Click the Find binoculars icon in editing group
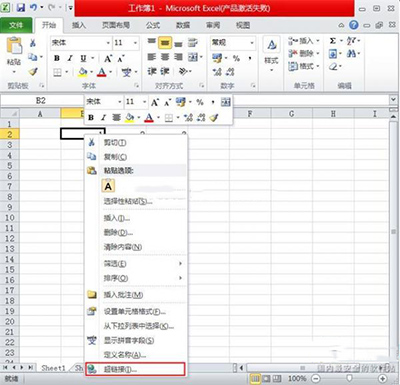Screen dimensions: 400x385 [x=351, y=53]
